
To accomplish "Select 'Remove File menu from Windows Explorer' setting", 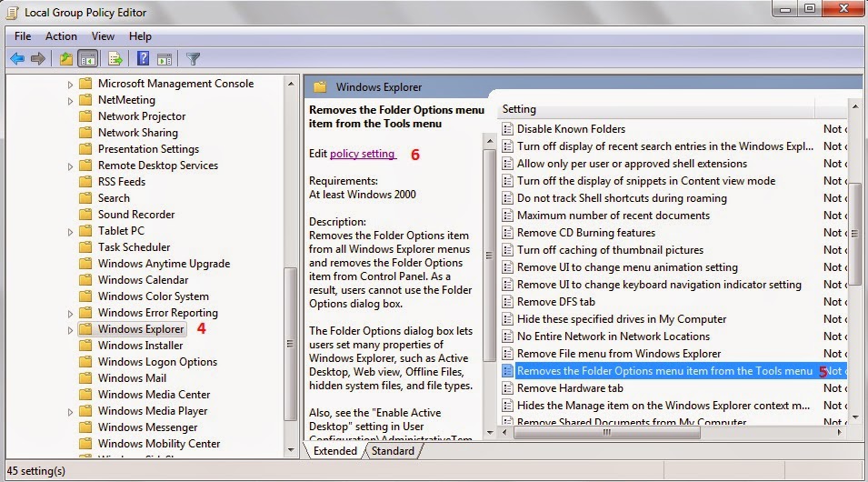I will tap(619, 354).
